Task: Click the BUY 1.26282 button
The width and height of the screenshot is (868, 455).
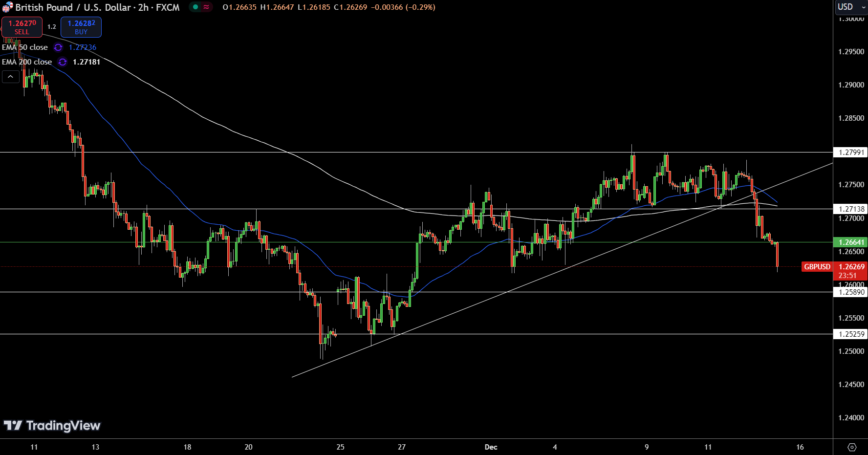Action: pyautogui.click(x=81, y=27)
